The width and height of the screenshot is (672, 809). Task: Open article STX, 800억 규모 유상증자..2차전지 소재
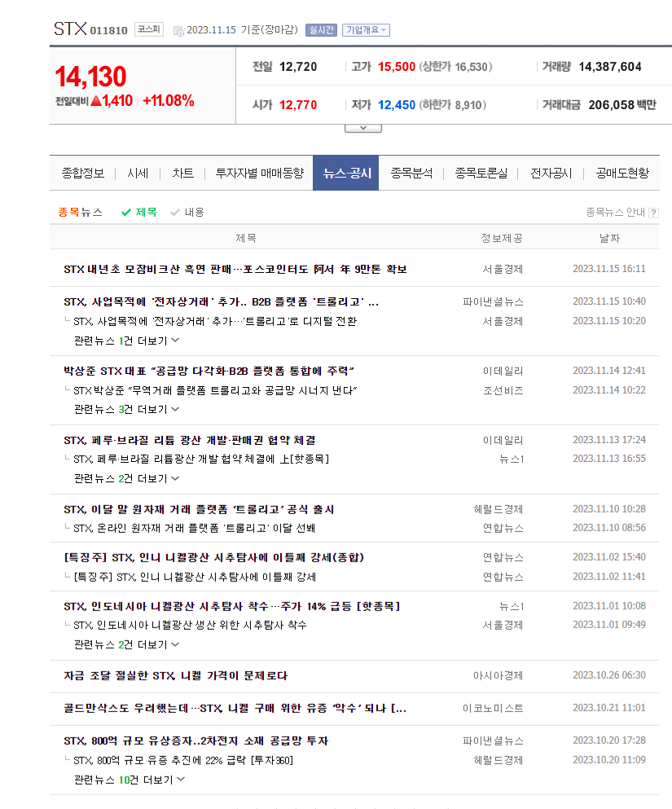coord(196,741)
